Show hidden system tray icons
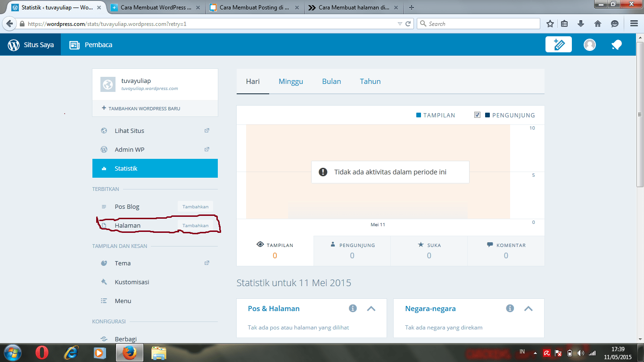The image size is (644, 362). coord(535,353)
